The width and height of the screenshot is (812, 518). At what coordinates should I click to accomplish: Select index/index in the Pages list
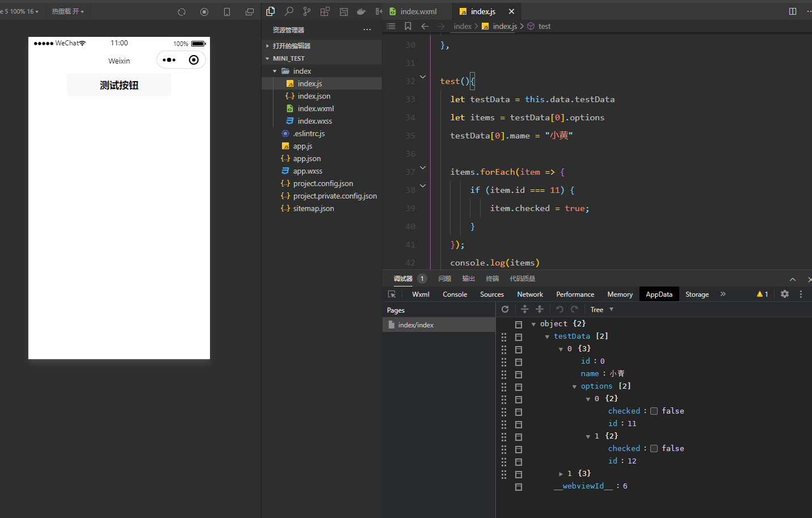click(416, 325)
